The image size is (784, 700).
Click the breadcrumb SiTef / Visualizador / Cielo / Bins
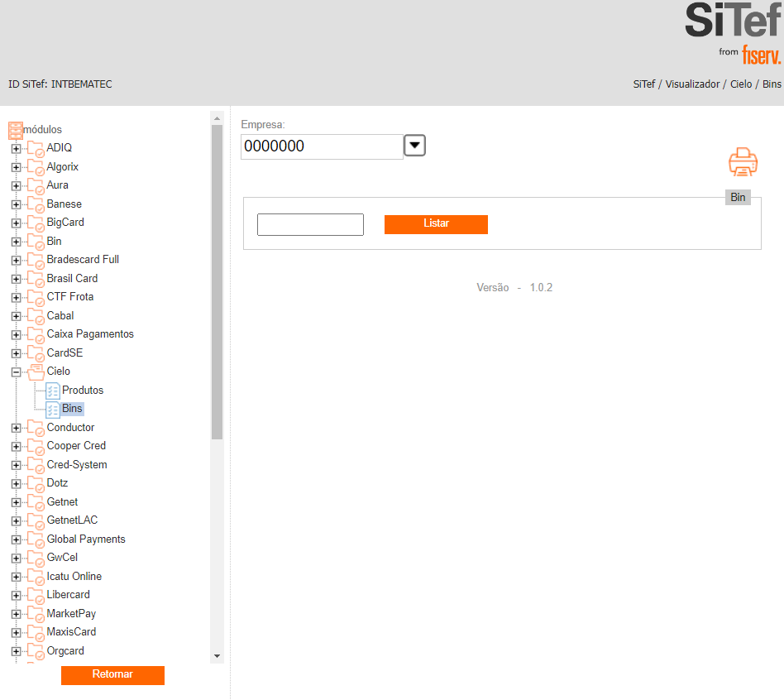tap(707, 84)
